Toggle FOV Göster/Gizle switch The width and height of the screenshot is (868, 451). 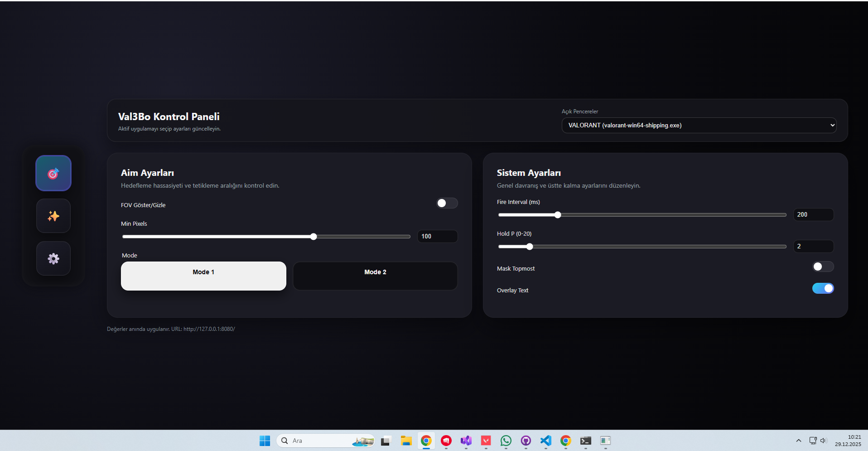[447, 203]
